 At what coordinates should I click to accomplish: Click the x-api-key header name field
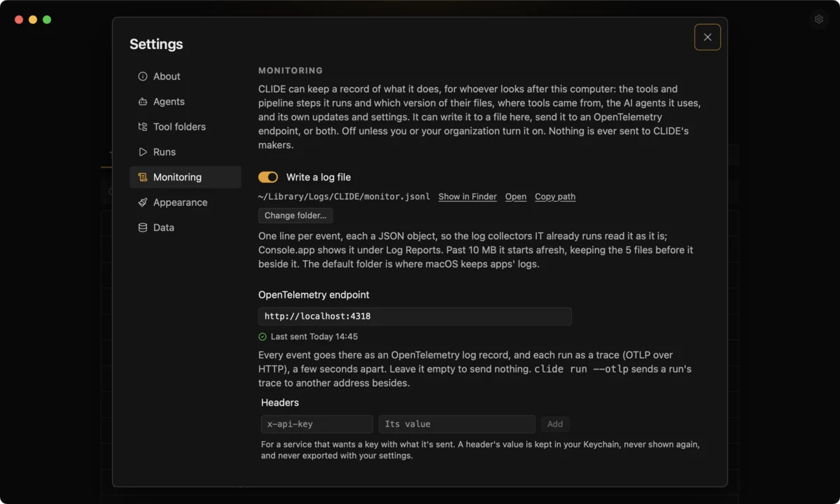coord(317,424)
